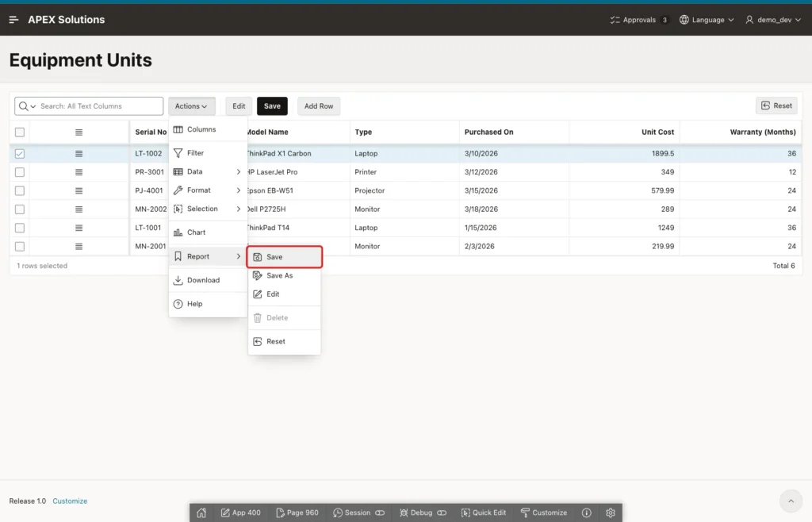The height and width of the screenshot is (522, 812).
Task: Open the row actions menu for LT-1002
Action: 79,153
